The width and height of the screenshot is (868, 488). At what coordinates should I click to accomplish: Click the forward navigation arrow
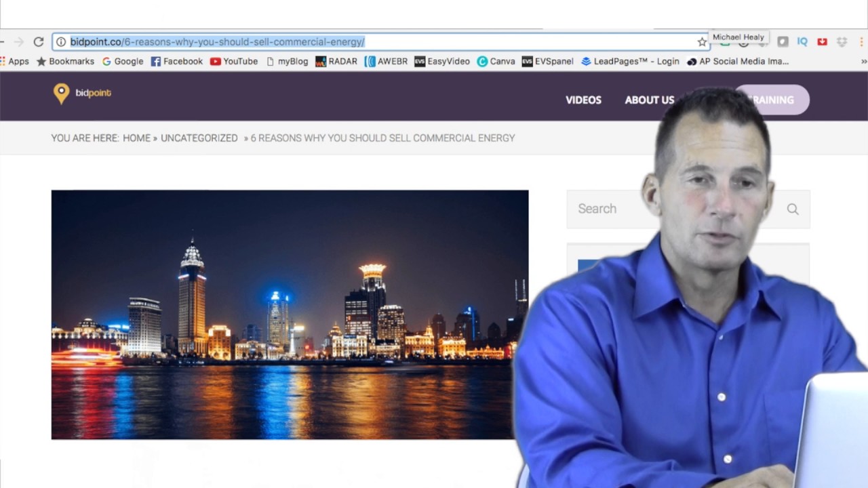pos(18,42)
